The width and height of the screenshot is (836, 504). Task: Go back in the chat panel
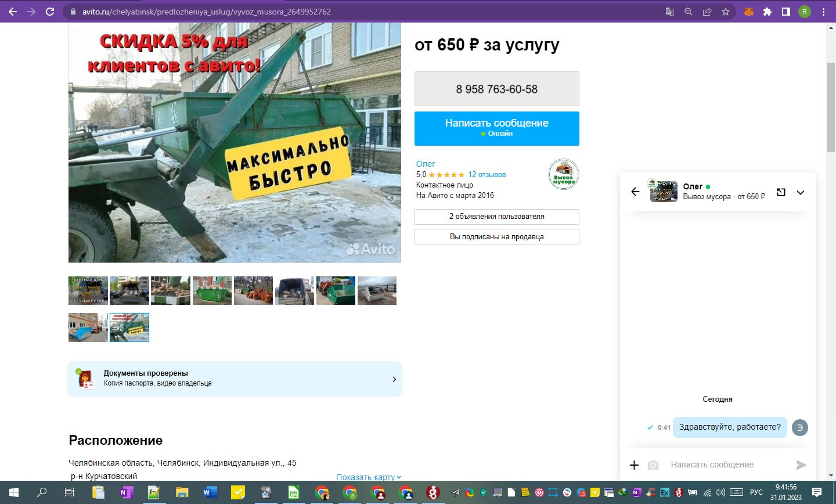[x=635, y=192]
